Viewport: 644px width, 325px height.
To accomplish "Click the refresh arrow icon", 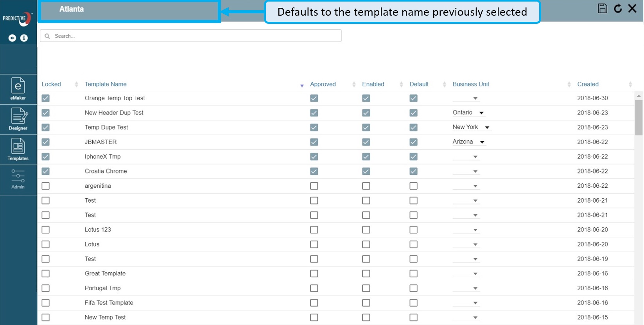I will point(618,9).
